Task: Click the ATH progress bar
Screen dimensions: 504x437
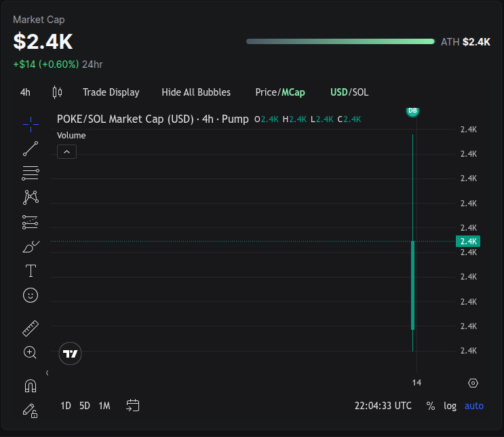Action: 340,41
